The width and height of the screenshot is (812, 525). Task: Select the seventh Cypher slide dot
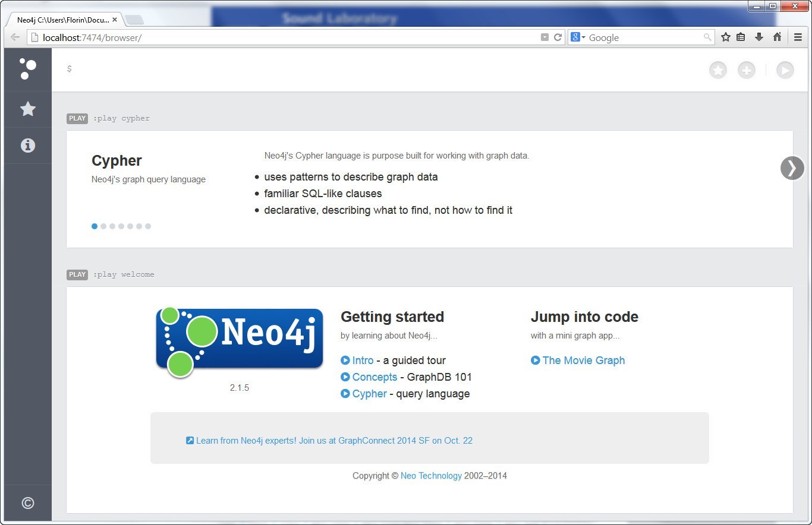point(148,226)
